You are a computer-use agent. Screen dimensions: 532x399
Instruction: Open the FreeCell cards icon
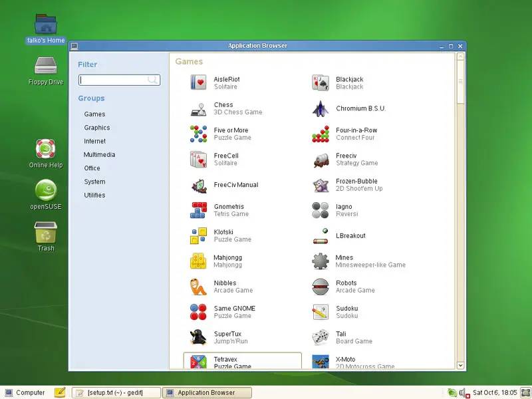[198, 159]
